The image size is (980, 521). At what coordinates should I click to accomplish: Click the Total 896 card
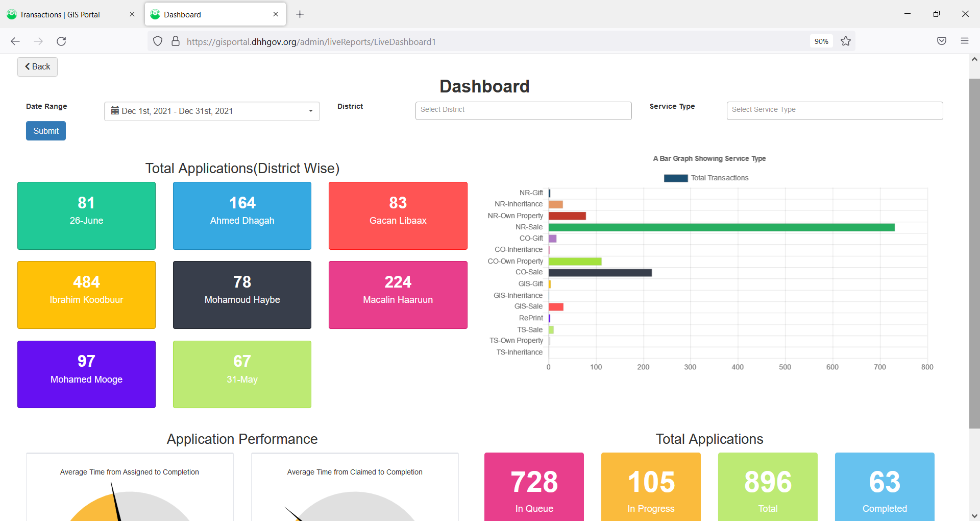point(768,487)
